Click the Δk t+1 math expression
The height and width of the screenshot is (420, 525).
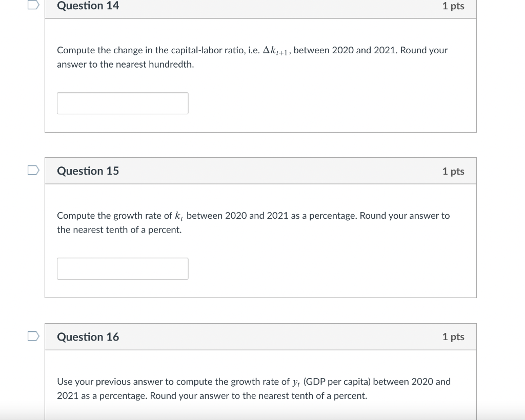(275, 51)
